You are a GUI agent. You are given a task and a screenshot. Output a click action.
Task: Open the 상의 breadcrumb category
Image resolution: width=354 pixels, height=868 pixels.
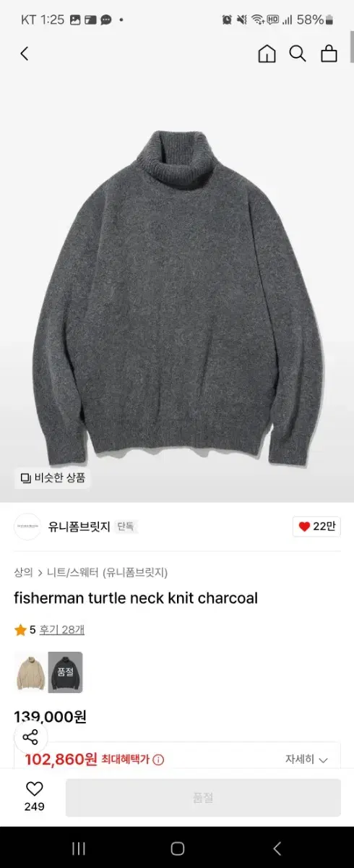pyautogui.click(x=23, y=572)
